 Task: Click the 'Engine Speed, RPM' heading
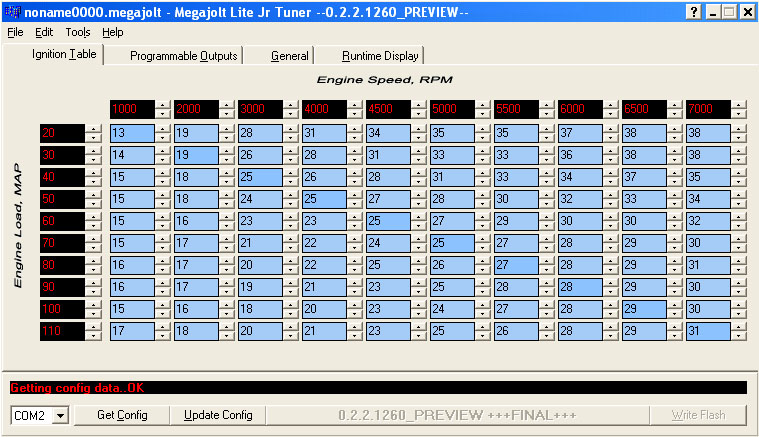pos(385,80)
